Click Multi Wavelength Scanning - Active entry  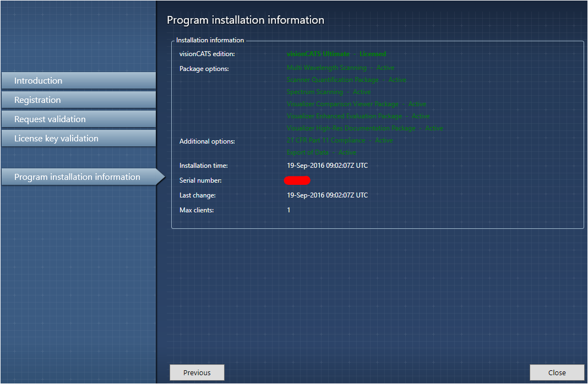[340, 68]
